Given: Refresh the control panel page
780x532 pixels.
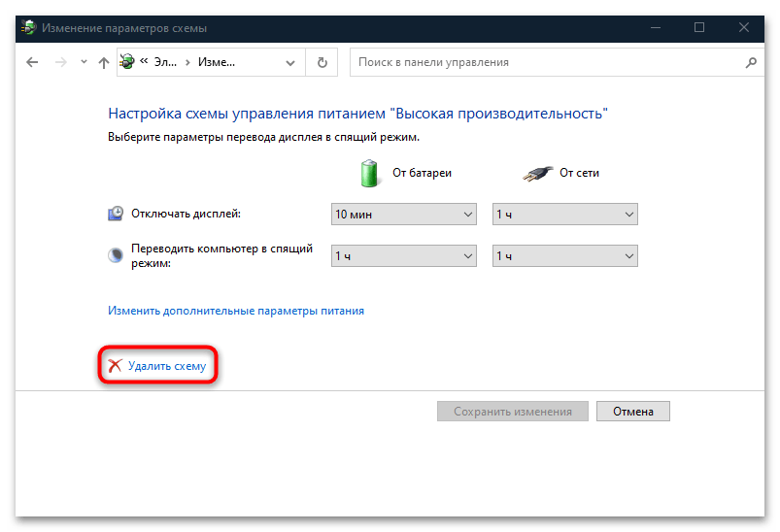Looking at the screenshot, I should (322, 62).
